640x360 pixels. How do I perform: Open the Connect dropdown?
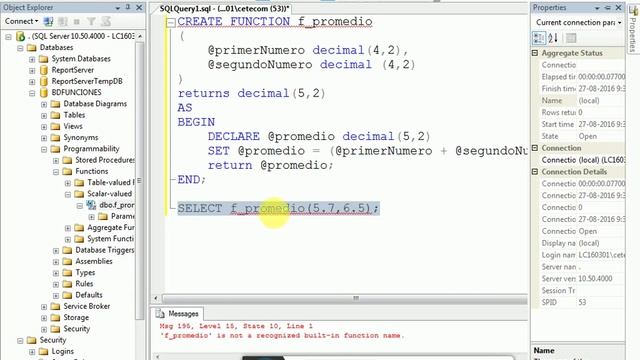pos(21,21)
